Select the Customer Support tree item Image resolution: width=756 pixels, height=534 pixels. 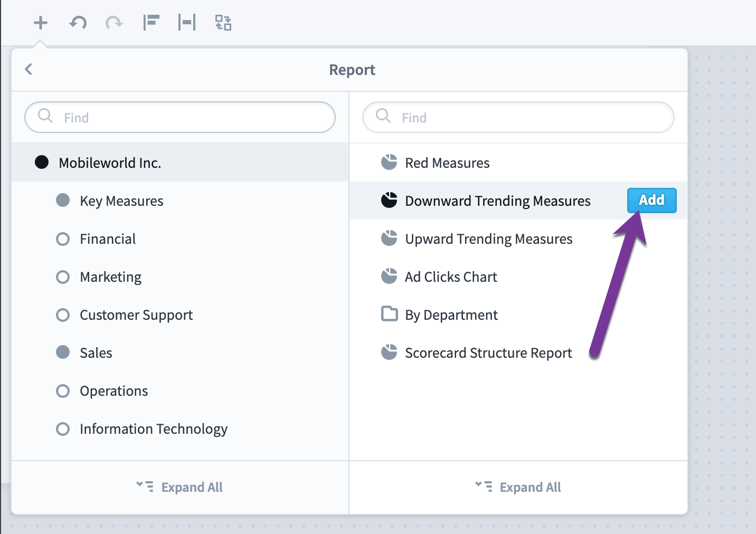[180, 314]
